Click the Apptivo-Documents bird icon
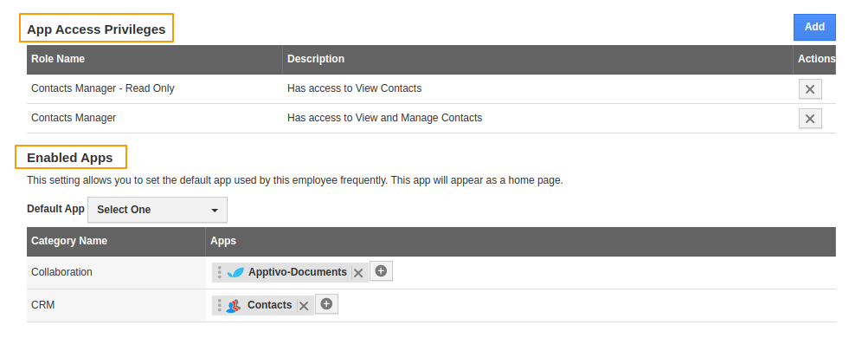 coord(235,272)
